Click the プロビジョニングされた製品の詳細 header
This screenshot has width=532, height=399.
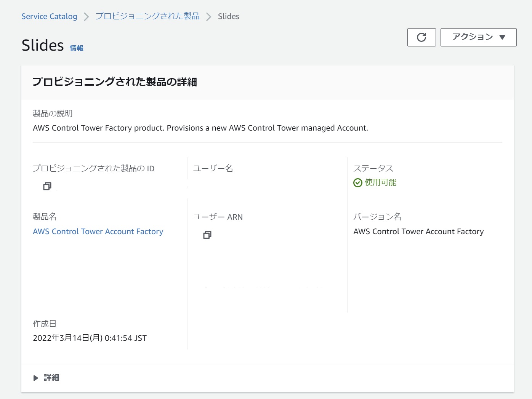coord(115,82)
